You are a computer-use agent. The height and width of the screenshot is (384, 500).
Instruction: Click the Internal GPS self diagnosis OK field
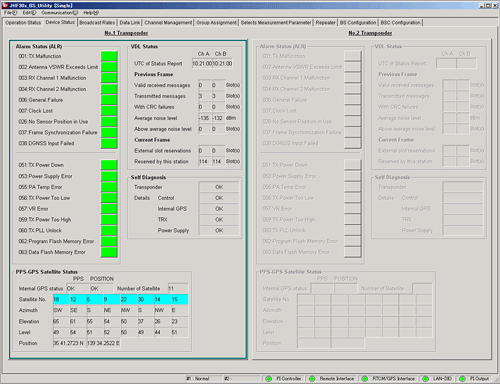coord(219,209)
